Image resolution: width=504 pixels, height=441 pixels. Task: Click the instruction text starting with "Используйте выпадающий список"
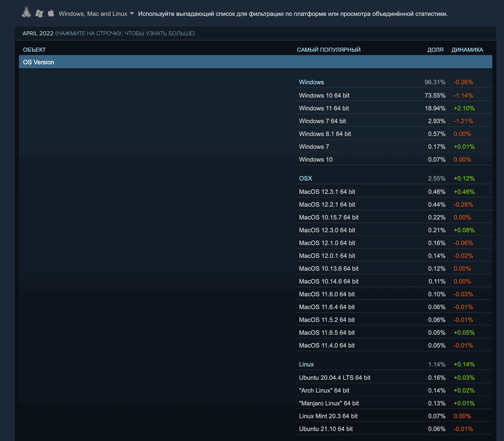click(x=293, y=14)
